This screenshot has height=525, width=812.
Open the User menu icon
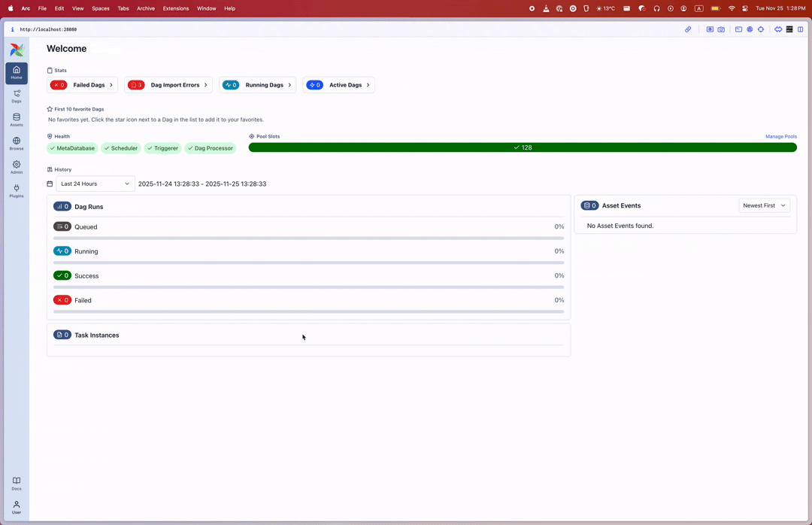point(17,507)
